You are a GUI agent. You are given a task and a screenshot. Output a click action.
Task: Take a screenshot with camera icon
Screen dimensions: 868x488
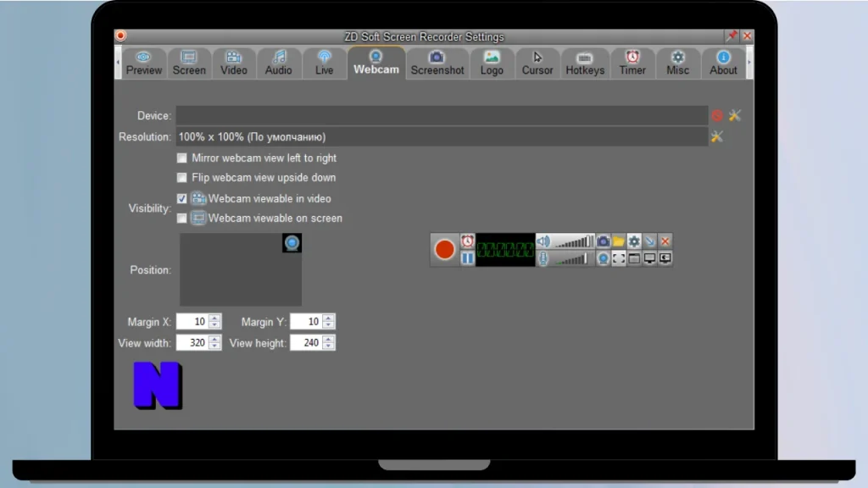pyautogui.click(x=603, y=241)
